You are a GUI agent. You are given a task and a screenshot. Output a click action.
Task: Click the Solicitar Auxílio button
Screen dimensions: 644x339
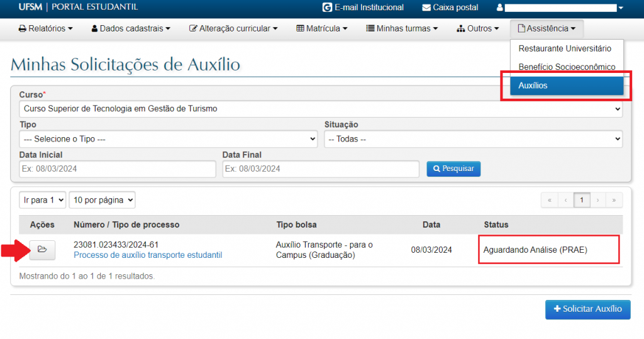coord(587,309)
